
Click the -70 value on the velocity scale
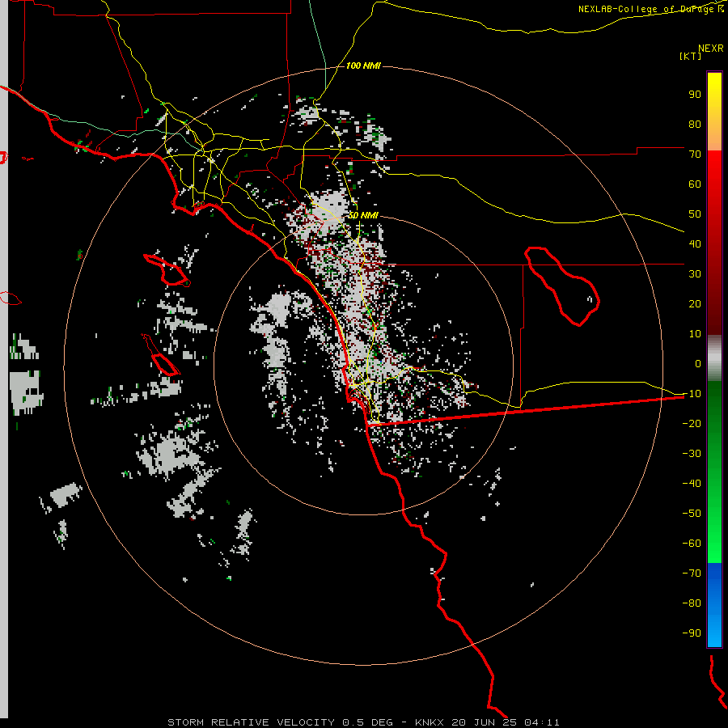click(x=692, y=574)
